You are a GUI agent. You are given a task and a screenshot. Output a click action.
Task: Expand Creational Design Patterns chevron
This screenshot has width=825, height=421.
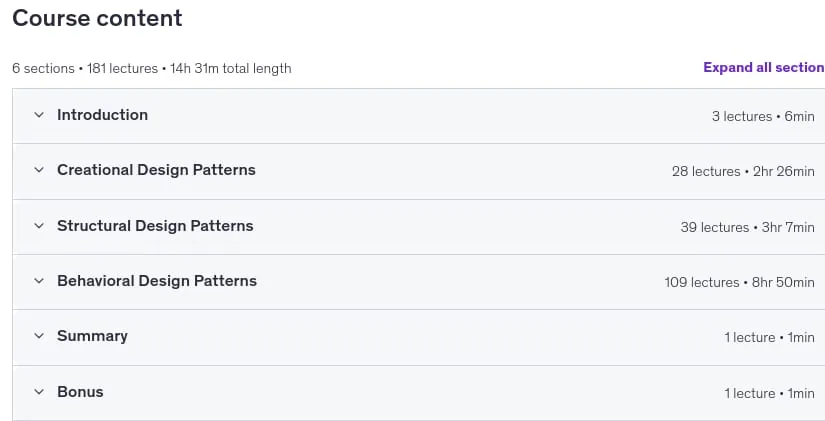(39, 170)
